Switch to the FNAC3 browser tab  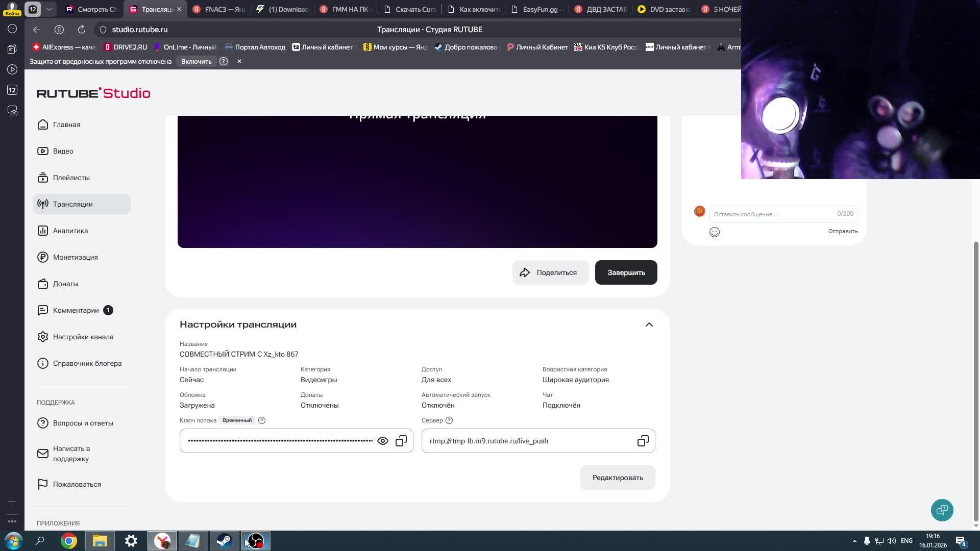click(218, 9)
